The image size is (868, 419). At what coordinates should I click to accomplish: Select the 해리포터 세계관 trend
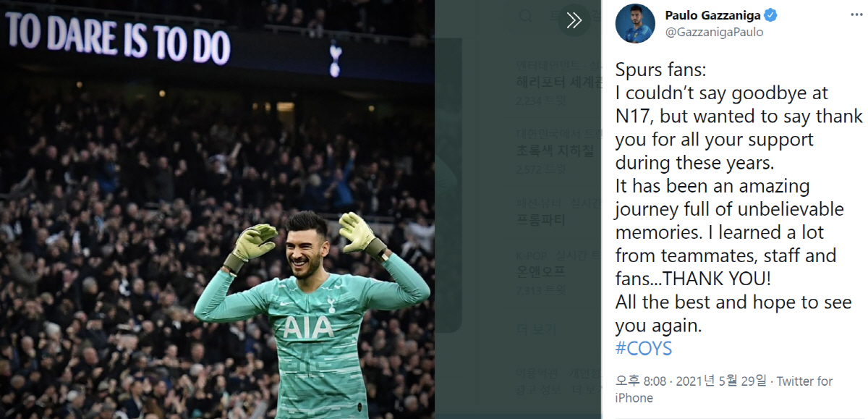click(559, 82)
